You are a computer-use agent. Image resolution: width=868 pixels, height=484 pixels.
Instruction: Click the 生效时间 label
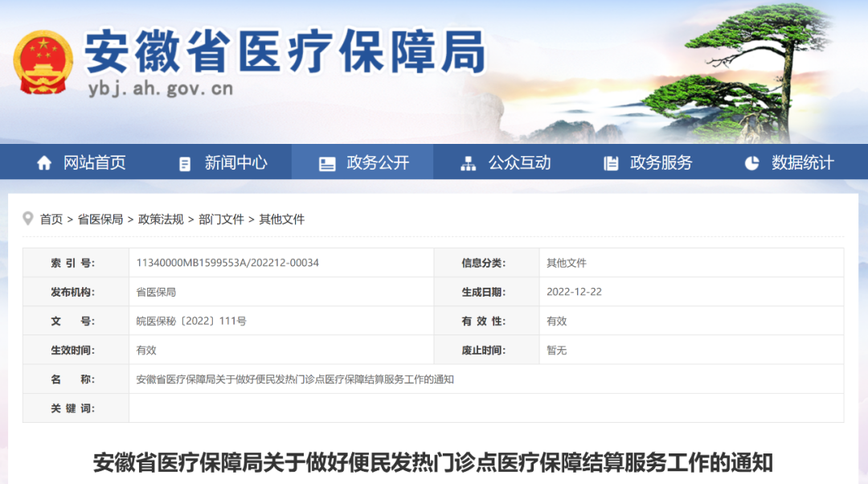72,350
